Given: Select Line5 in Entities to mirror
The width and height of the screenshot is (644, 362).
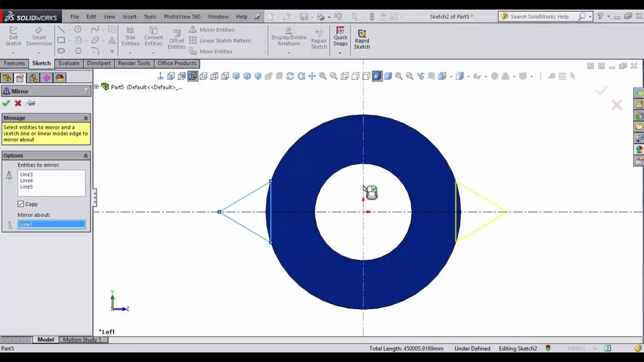Looking at the screenshot, I should pyautogui.click(x=26, y=187).
